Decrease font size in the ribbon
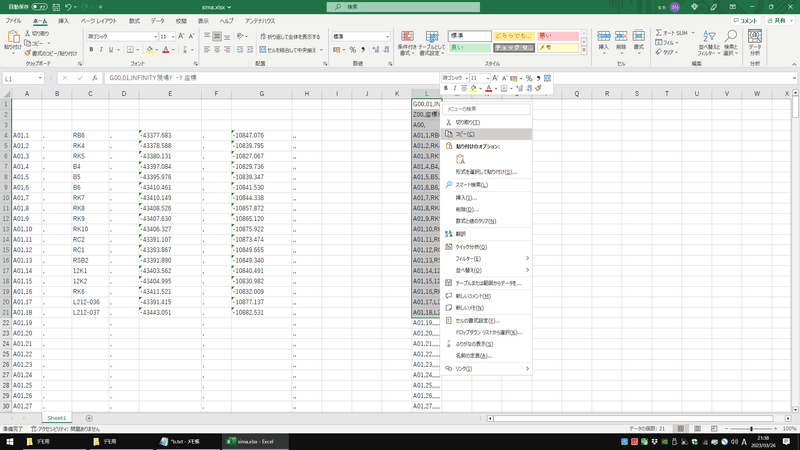The image size is (800, 450). pyautogui.click(x=191, y=36)
